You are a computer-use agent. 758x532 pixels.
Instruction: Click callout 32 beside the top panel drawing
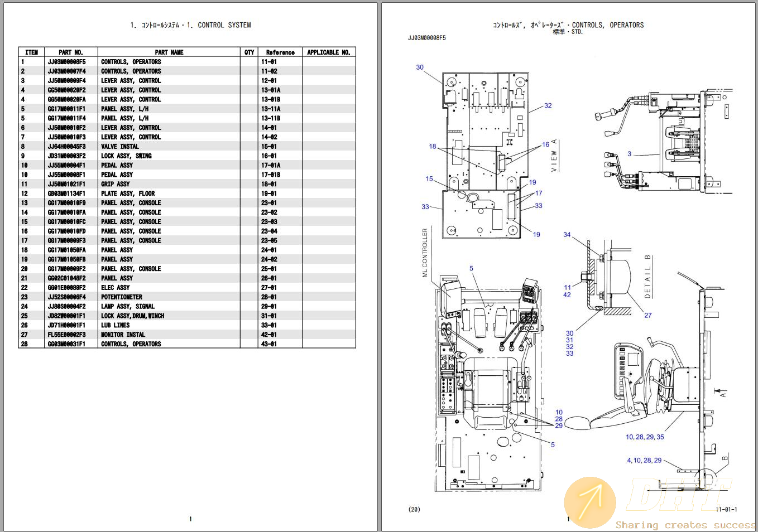click(548, 105)
